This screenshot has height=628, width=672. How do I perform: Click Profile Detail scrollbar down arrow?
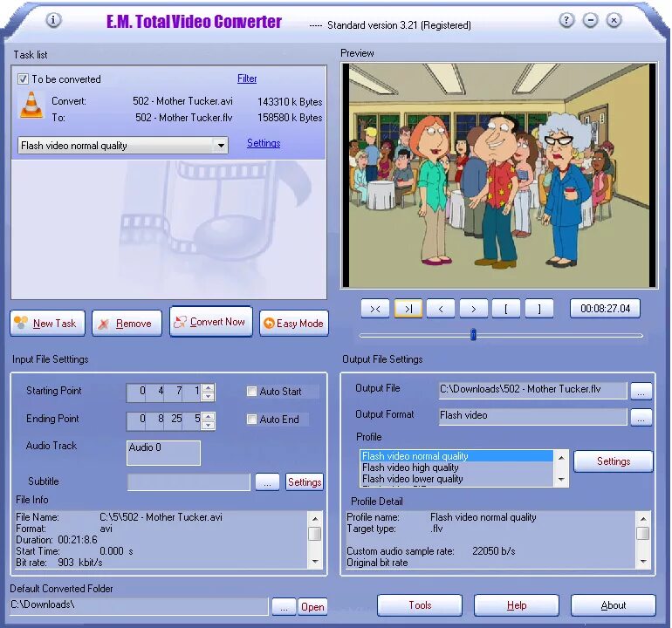tap(643, 562)
